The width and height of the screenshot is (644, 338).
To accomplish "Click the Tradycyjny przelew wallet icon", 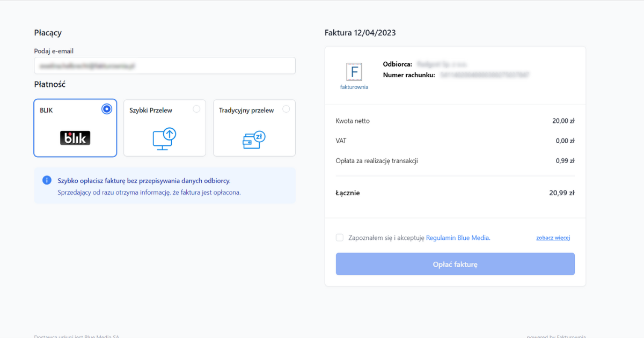I will (254, 139).
